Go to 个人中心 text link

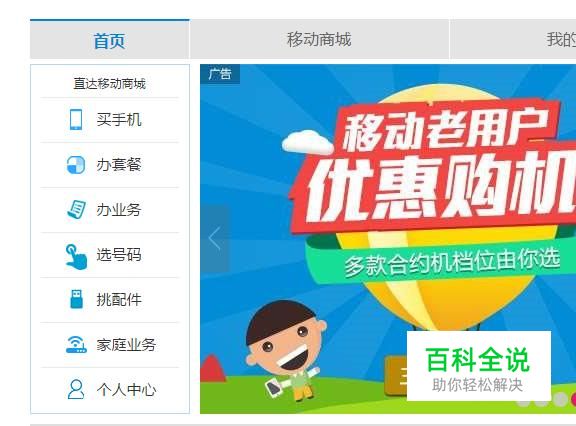point(126,390)
